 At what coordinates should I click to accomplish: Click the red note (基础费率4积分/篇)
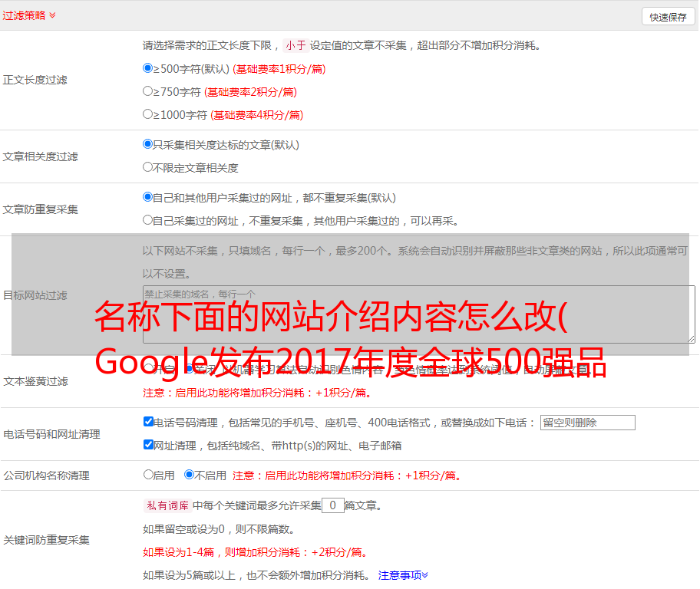256,115
